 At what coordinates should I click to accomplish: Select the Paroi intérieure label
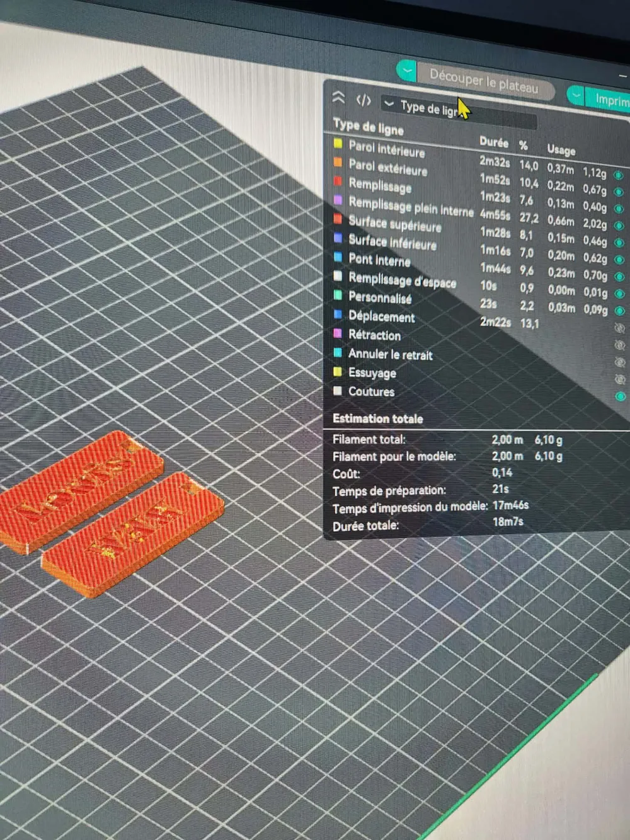(x=387, y=149)
